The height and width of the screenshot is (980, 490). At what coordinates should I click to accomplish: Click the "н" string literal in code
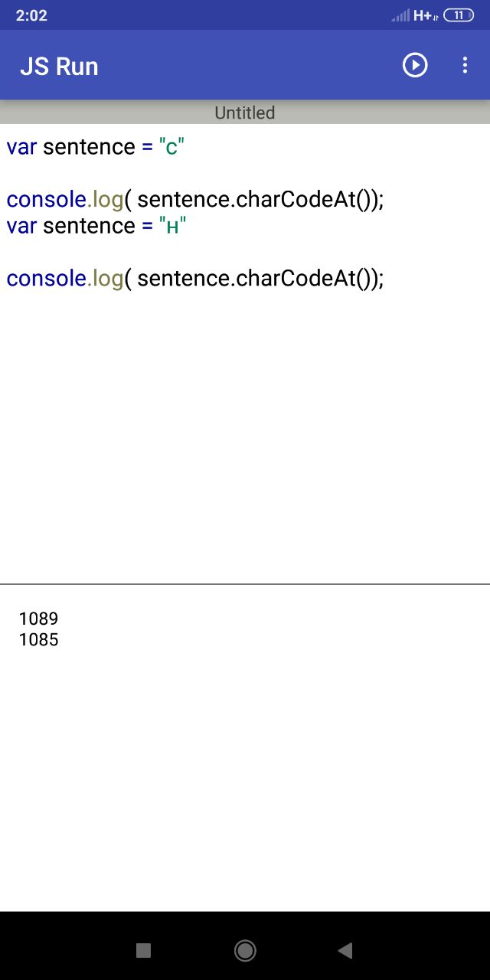172,227
